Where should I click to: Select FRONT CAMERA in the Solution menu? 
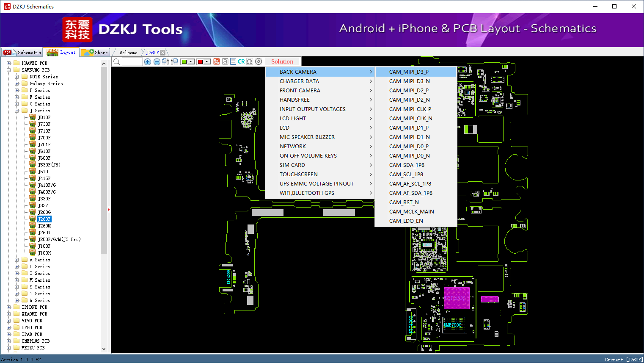coord(320,91)
